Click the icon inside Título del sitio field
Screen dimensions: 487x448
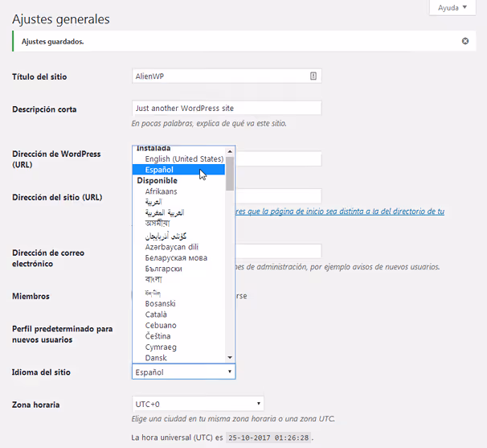pos(313,76)
